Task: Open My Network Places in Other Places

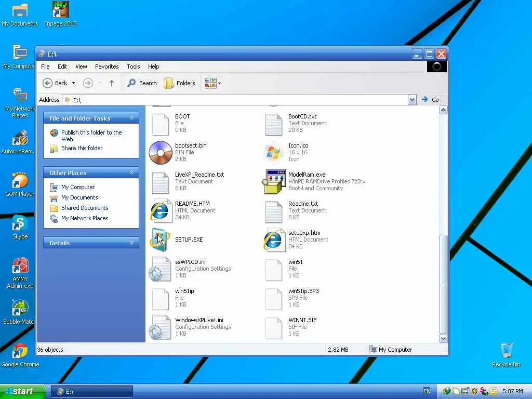Action: pos(85,218)
